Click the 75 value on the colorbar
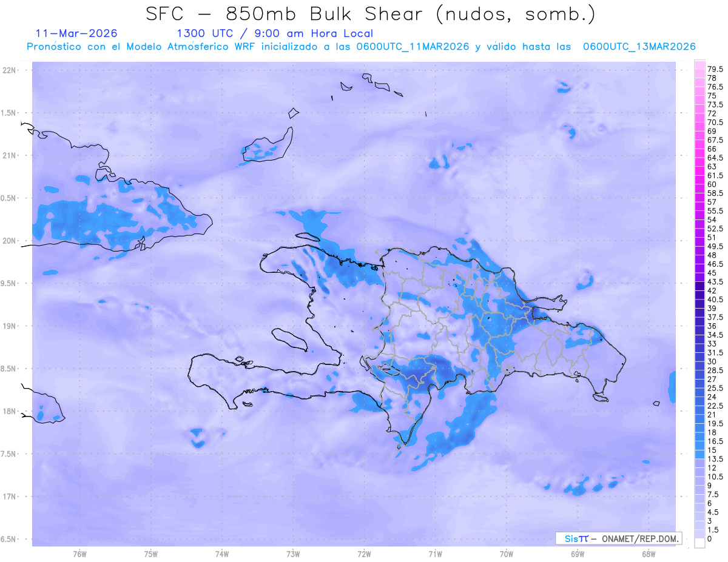728x562 pixels. 712,96
